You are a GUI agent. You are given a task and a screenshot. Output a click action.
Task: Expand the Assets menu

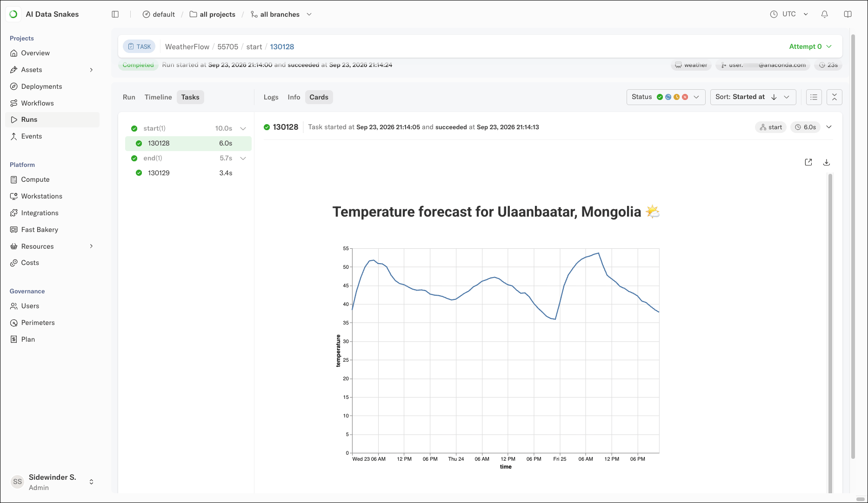click(x=91, y=70)
